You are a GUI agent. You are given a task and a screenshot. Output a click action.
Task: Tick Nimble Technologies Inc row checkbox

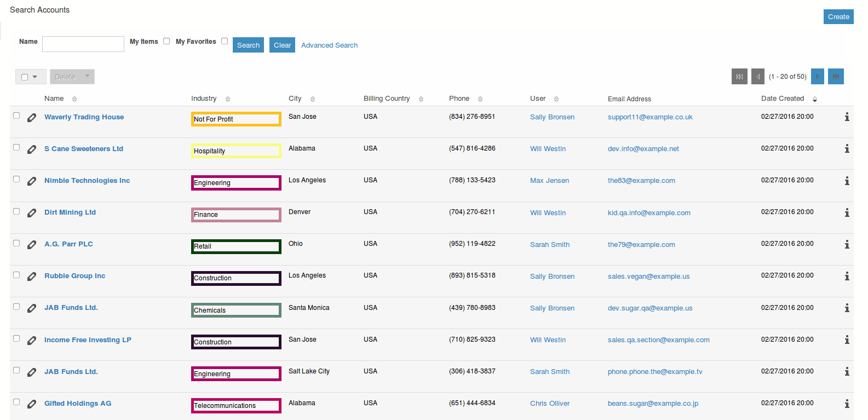pos(16,179)
